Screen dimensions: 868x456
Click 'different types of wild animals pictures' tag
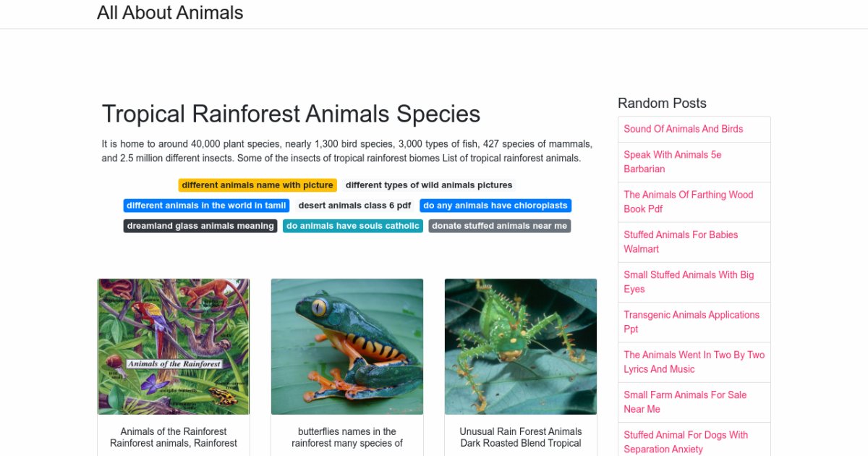(x=428, y=185)
